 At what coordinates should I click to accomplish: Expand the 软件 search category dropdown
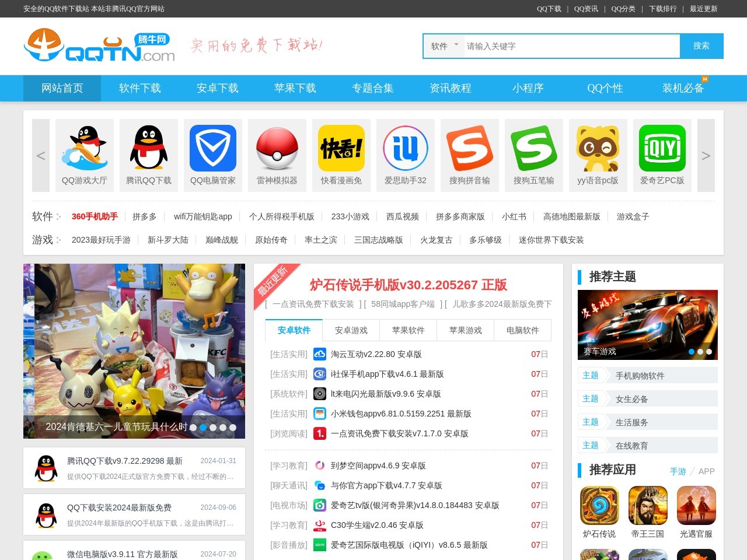coord(444,46)
